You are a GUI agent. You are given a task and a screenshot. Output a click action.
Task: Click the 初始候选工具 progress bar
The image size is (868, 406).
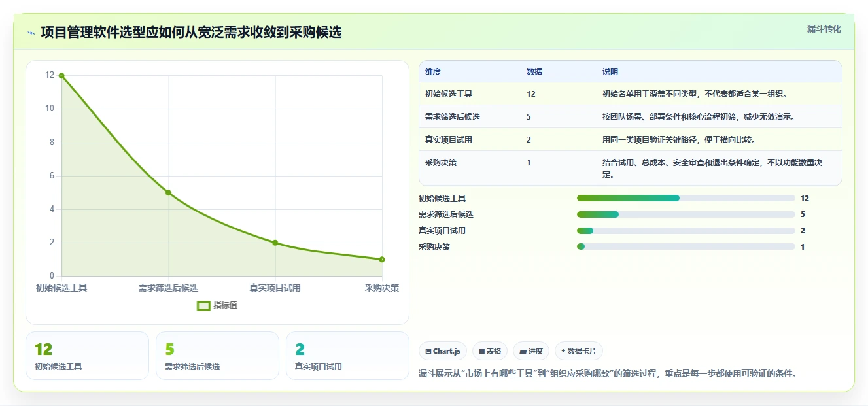pos(686,198)
